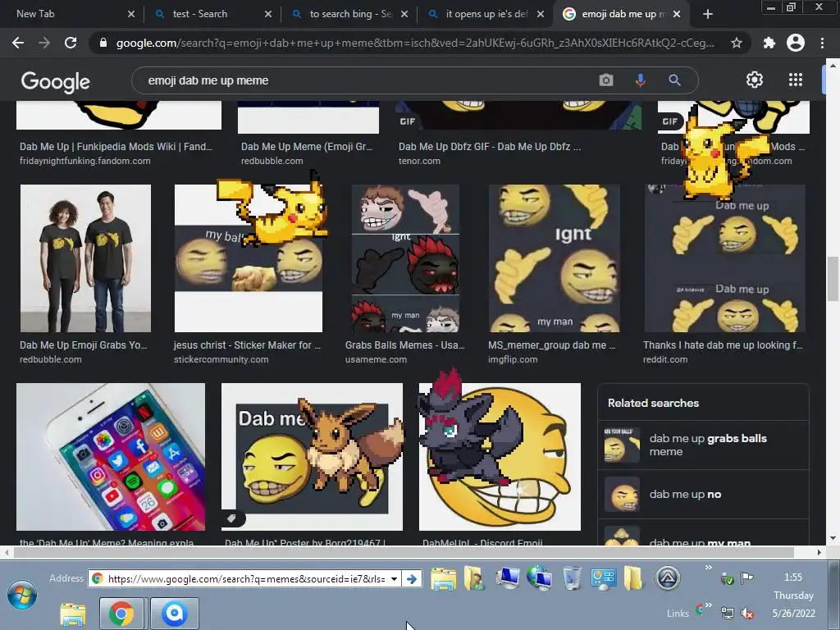Open 'Dab Me Up Dbfz GIF' tenor link

490,146
